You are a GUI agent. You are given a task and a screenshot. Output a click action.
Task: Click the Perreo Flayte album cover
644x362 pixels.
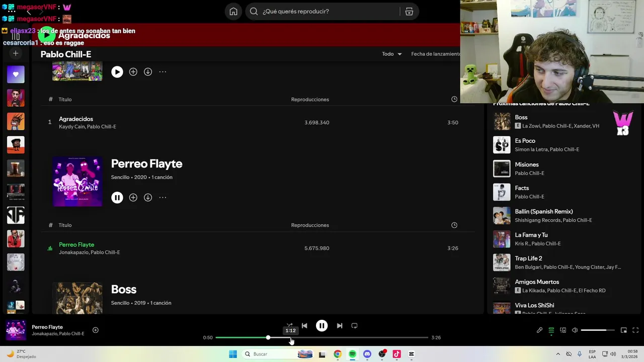tap(77, 182)
